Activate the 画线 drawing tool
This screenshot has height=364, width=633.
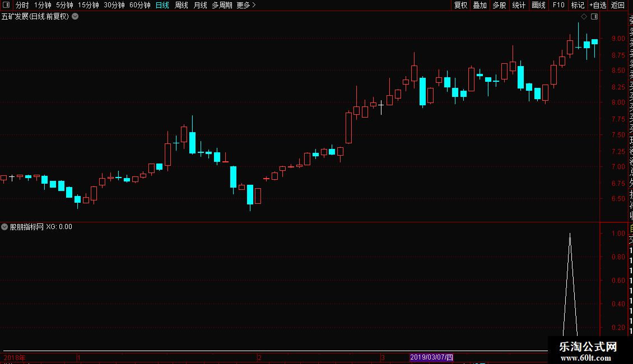pyautogui.click(x=538, y=5)
